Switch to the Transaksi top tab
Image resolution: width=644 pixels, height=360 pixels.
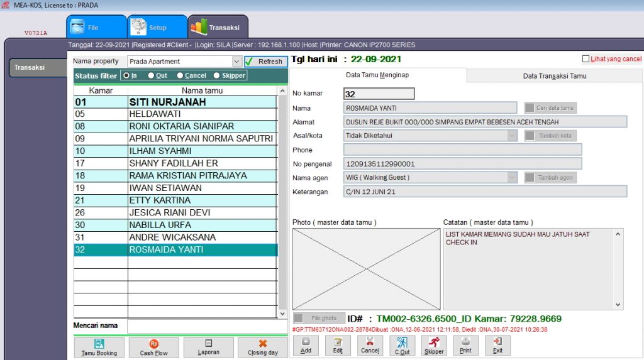[x=218, y=27]
